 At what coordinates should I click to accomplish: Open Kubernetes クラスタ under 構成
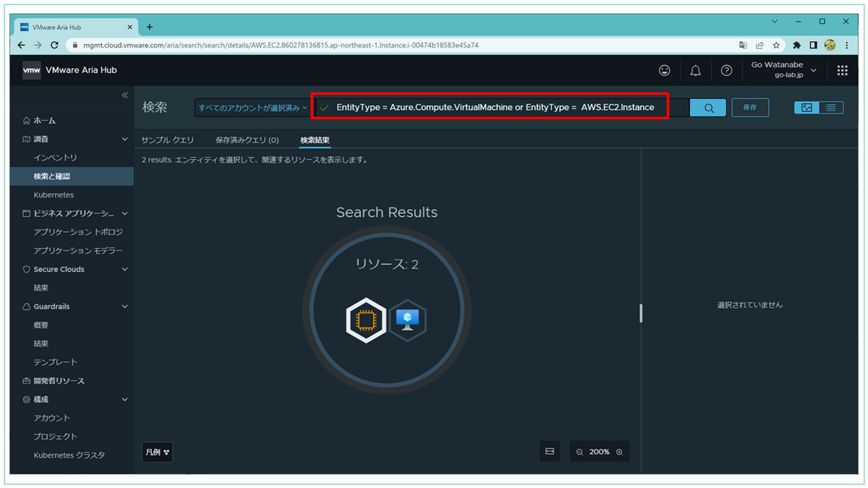click(69, 455)
